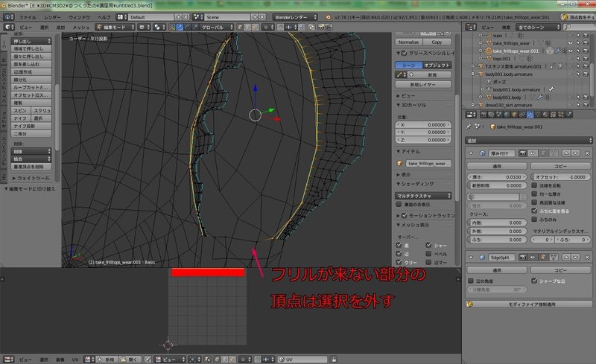Click the properties editor type selector icon

(x=471, y=115)
